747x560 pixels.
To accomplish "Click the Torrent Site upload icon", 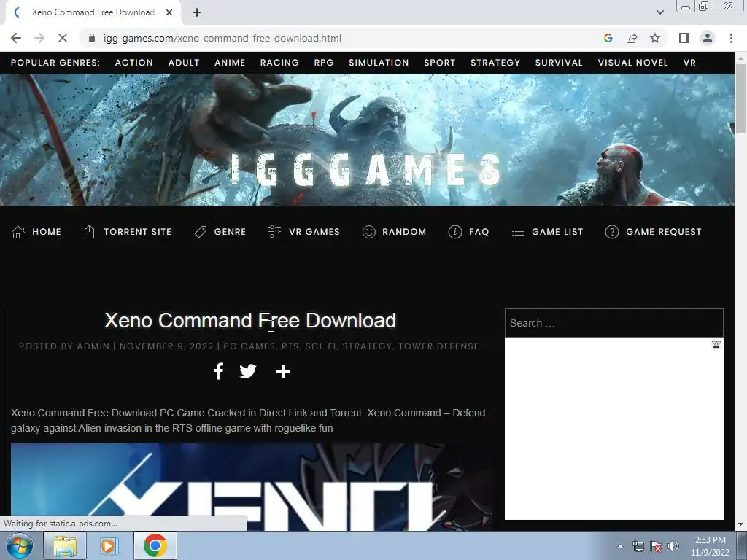I will (x=89, y=232).
